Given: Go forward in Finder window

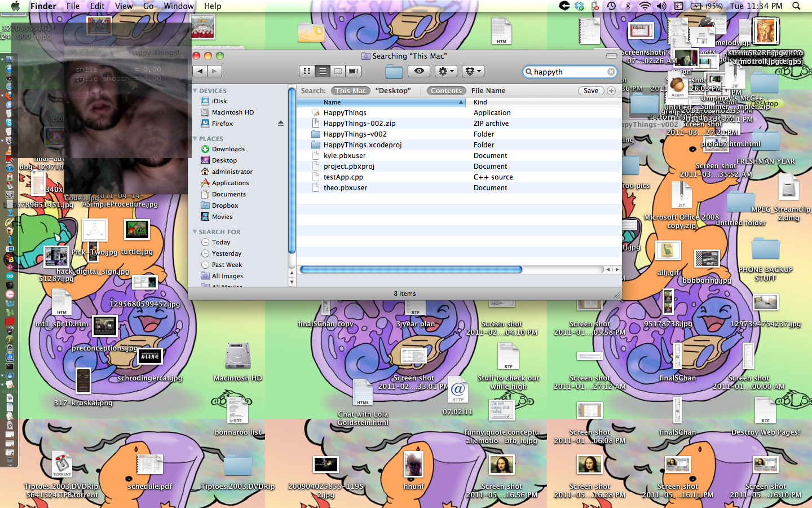Looking at the screenshot, I should pyautogui.click(x=214, y=71).
